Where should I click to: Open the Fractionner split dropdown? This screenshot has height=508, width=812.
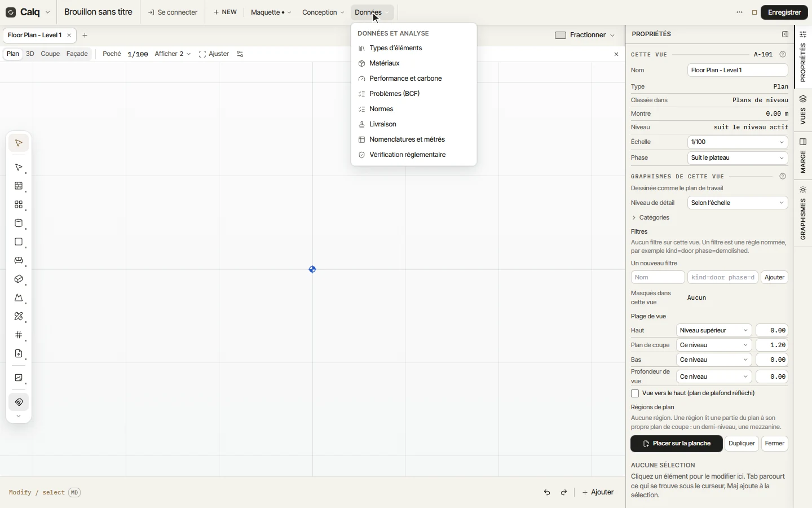tap(585, 35)
